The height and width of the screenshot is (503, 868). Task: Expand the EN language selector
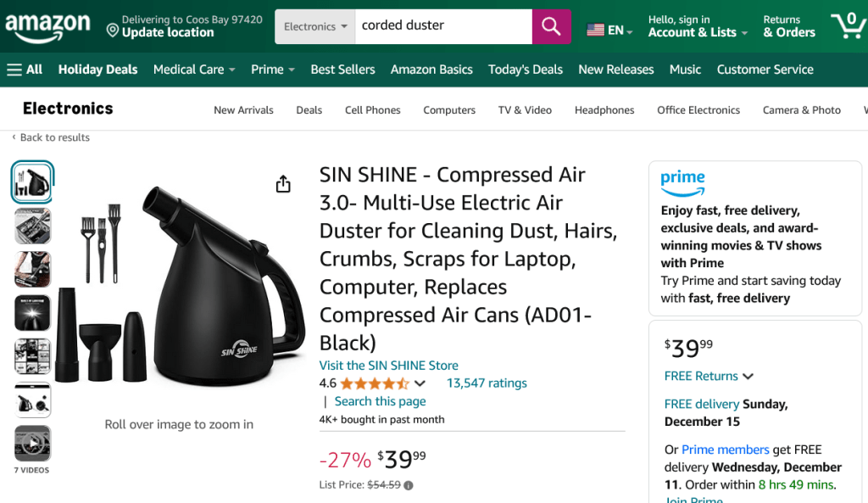pyautogui.click(x=610, y=30)
